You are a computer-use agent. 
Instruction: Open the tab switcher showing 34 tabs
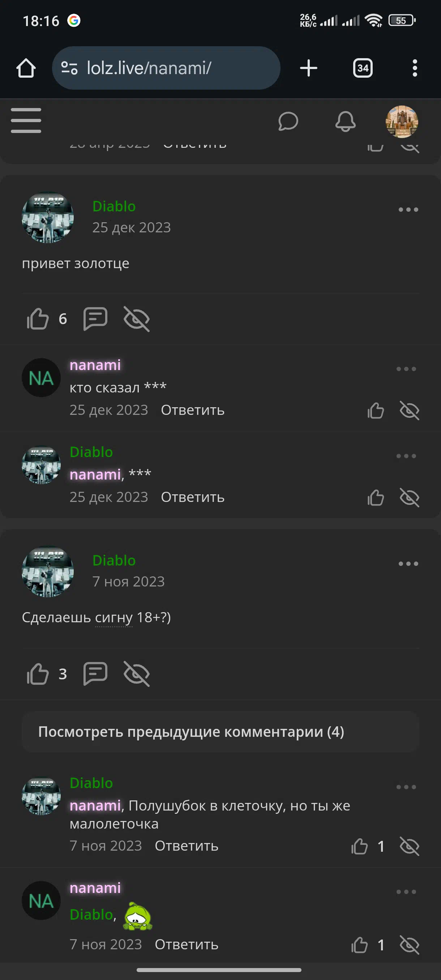point(363,68)
